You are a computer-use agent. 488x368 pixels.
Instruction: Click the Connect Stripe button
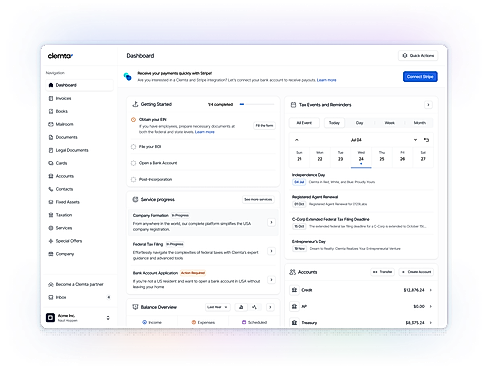(x=420, y=77)
